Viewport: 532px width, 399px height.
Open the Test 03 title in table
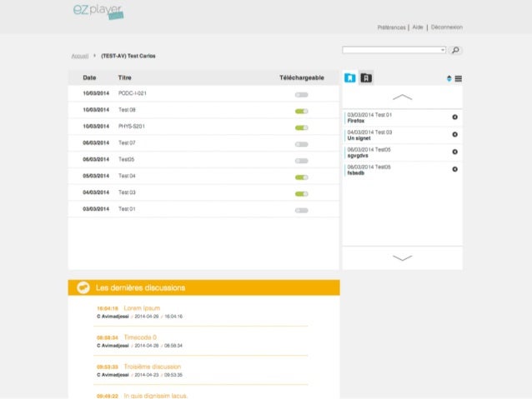point(127,192)
